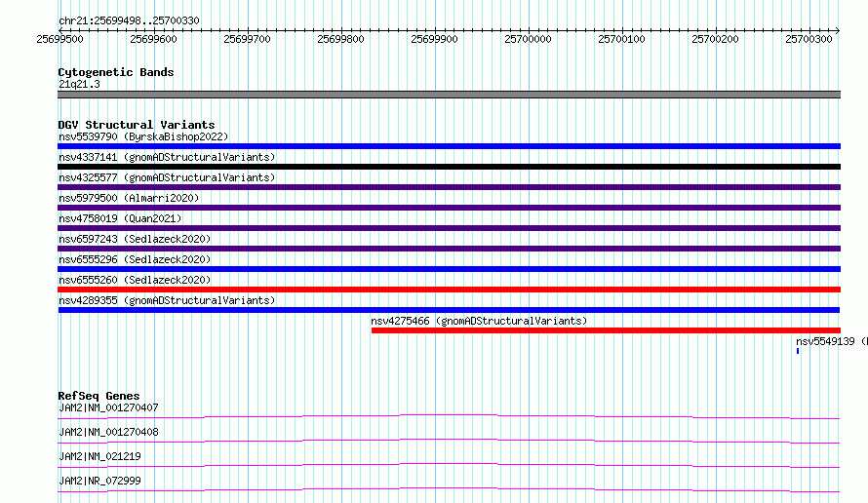Select the black bar for nsv4337141
868x503 pixels.
[x=449, y=167]
